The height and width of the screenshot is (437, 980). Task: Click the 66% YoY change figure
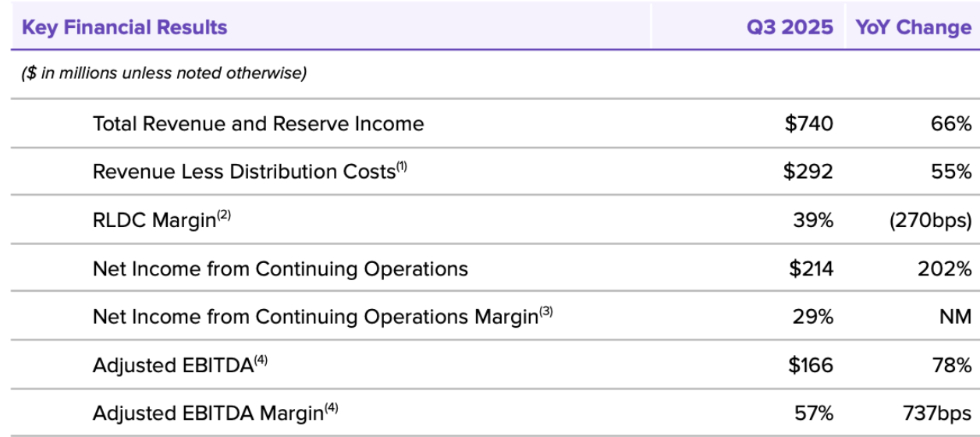pos(950,123)
